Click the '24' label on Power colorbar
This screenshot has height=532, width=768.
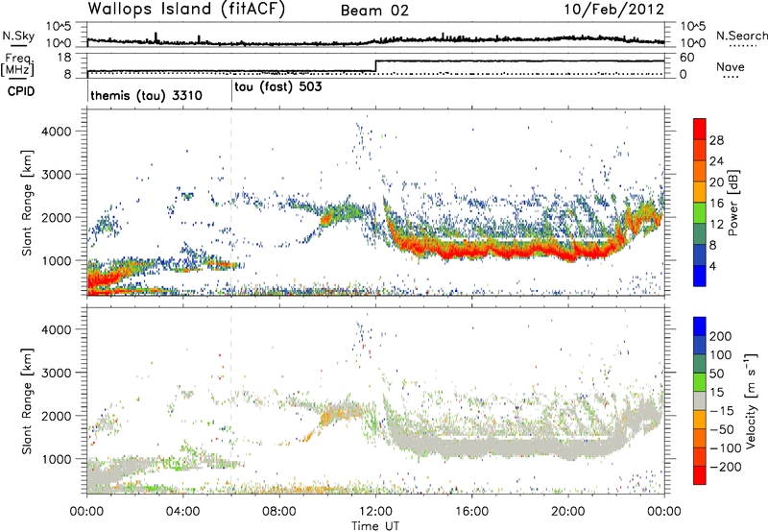[x=716, y=161]
